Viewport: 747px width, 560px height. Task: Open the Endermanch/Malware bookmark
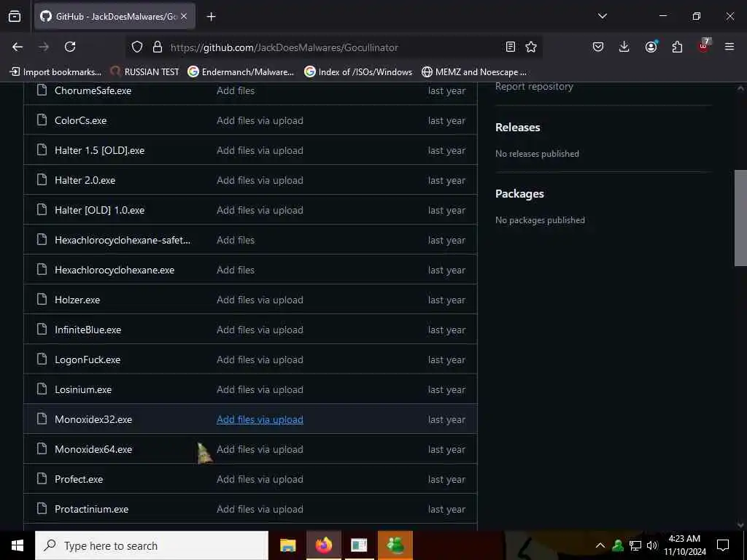(x=241, y=72)
